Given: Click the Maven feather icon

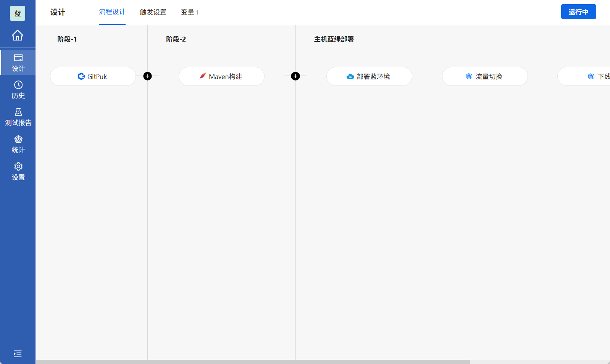Looking at the screenshot, I should coord(203,76).
